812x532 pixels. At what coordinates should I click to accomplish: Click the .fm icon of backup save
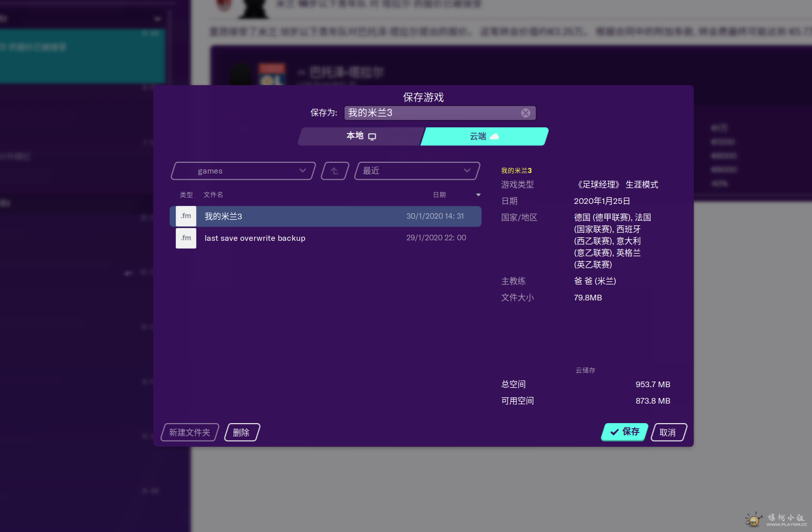[x=186, y=238]
